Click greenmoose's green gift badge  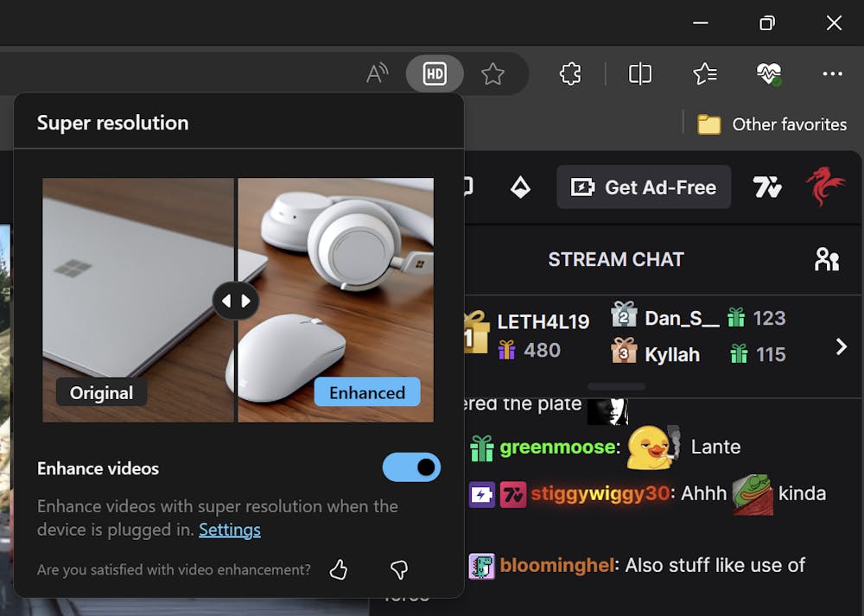481,448
